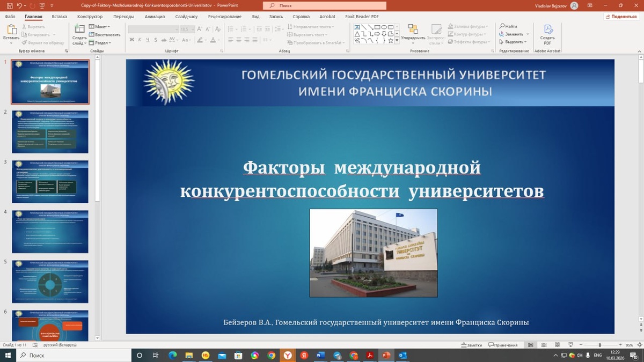This screenshot has width=644, height=362.
Task: Switch to the Слайд-шоу tab
Action: [186, 17]
